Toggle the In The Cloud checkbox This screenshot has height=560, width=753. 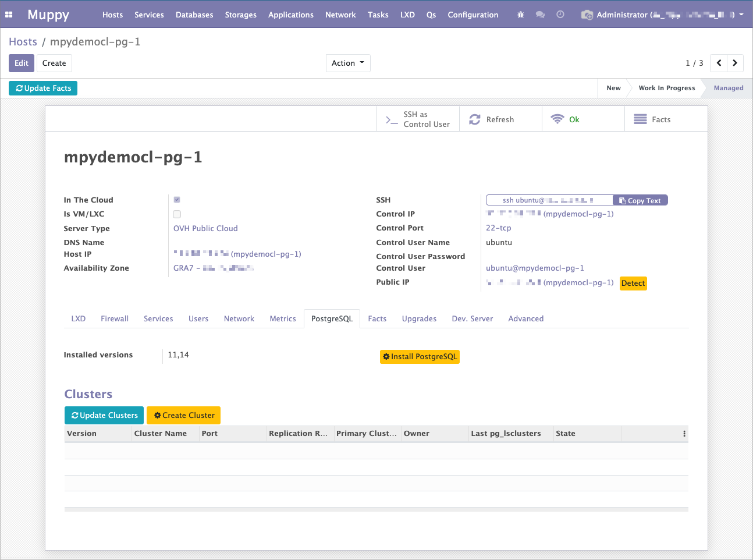tap(177, 200)
